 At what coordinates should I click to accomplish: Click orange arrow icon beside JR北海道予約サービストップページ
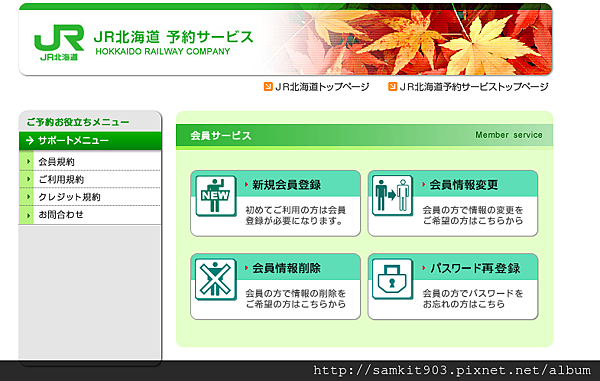[393, 86]
